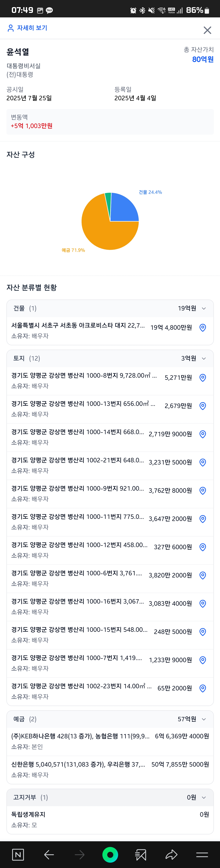Viewport: 220px width, 868px height.
Task: Open the navigation menu (hamburger)
Action: coord(202,855)
